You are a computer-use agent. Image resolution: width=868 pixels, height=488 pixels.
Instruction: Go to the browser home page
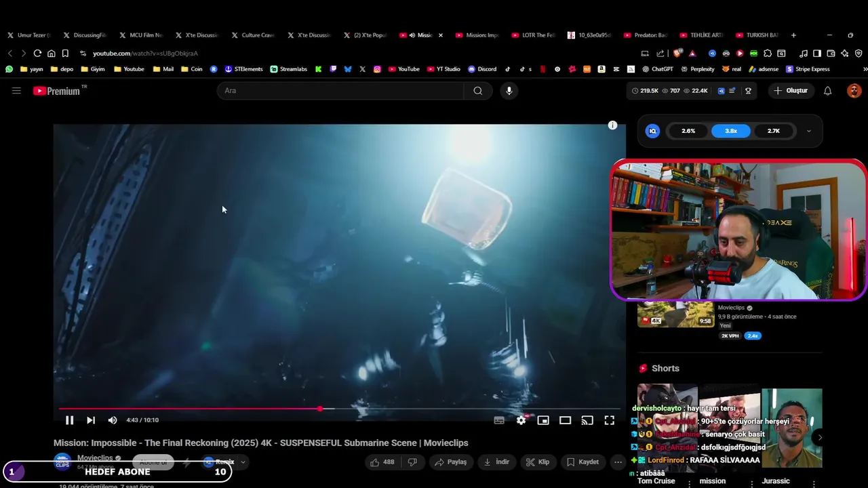pos(51,53)
